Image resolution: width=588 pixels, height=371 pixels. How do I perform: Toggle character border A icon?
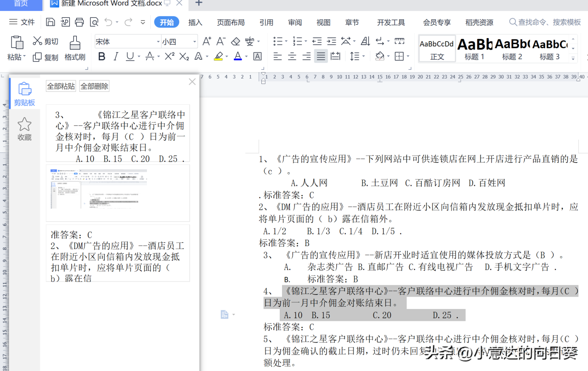pyautogui.click(x=257, y=56)
